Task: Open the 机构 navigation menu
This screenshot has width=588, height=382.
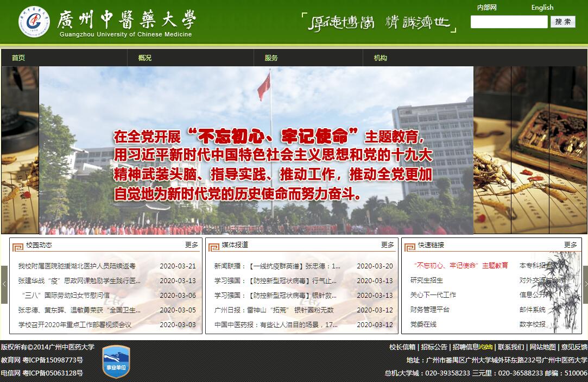Action: point(381,58)
